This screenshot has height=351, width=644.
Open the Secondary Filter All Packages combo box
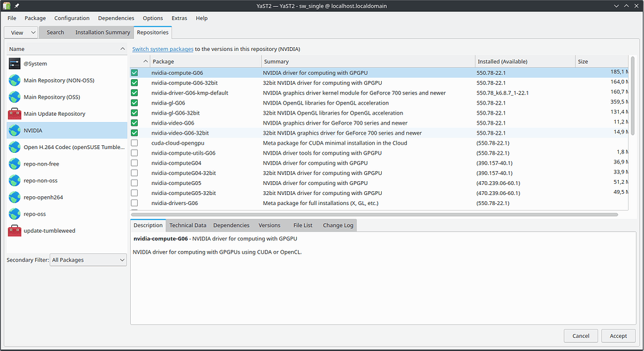[88, 260]
